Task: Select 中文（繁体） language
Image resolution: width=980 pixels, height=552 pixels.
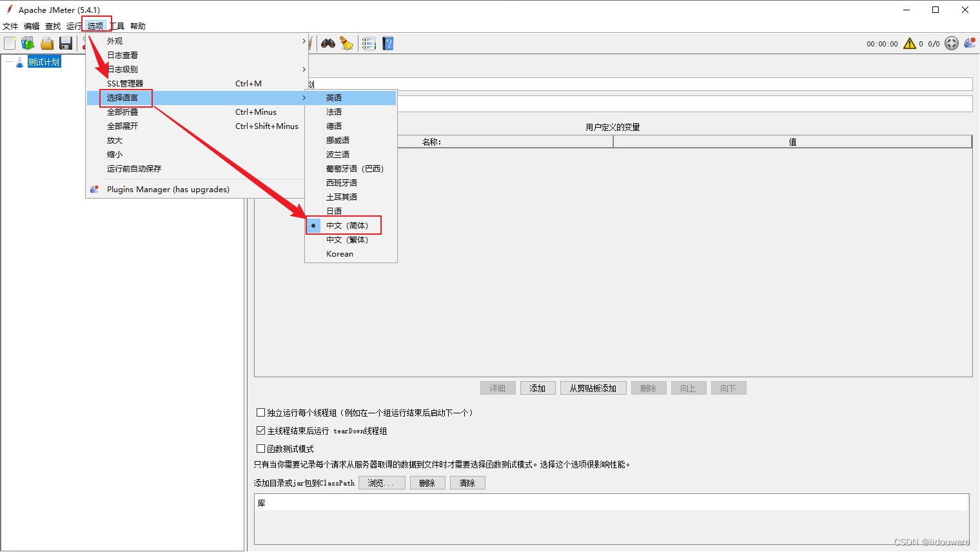Action: 351,240
